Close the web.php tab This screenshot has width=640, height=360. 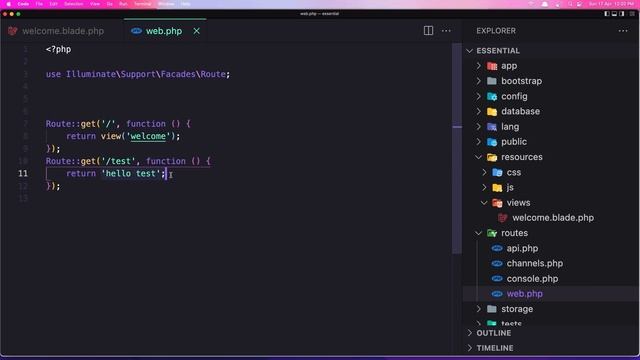[196, 31]
